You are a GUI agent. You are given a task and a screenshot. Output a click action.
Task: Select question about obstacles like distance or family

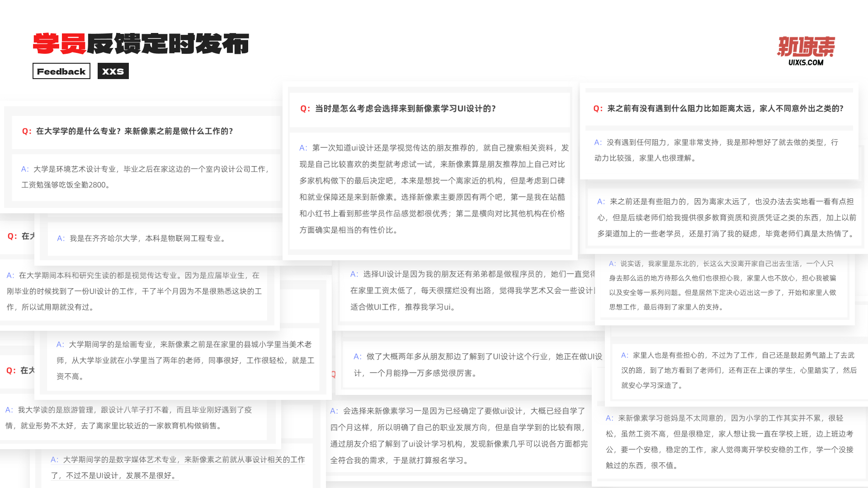718,108
